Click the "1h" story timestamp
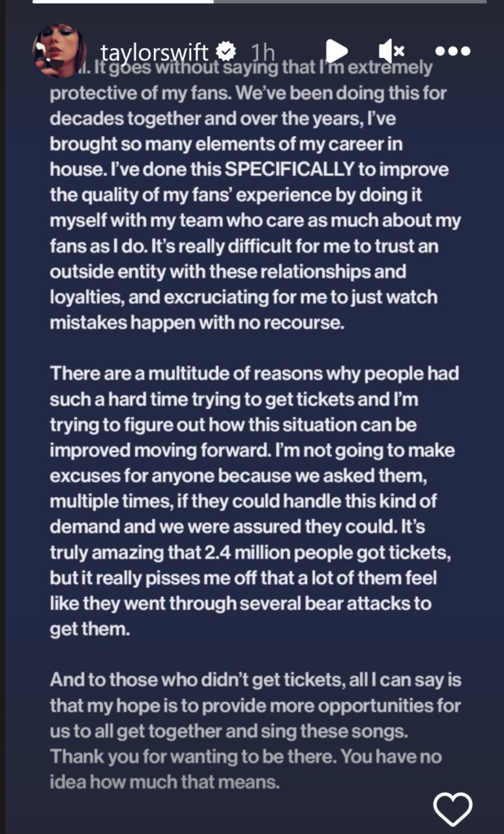This screenshot has width=504, height=834. coord(263,53)
